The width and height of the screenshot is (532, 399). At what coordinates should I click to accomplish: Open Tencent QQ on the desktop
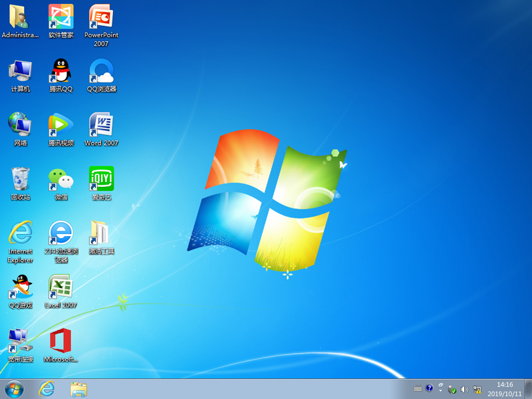pyautogui.click(x=61, y=73)
